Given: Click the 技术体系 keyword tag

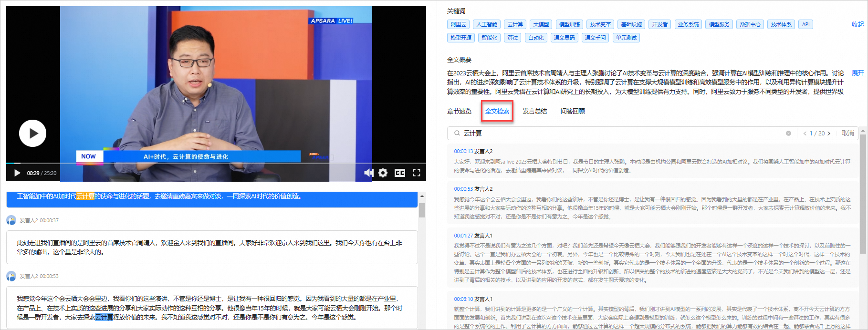Looking at the screenshot, I should click(781, 24).
